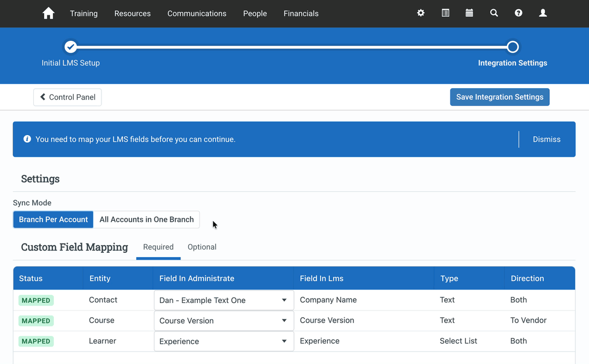This screenshot has width=589, height=364.
Task: Open the user profile icon
Action: click(x=543, y=13)
